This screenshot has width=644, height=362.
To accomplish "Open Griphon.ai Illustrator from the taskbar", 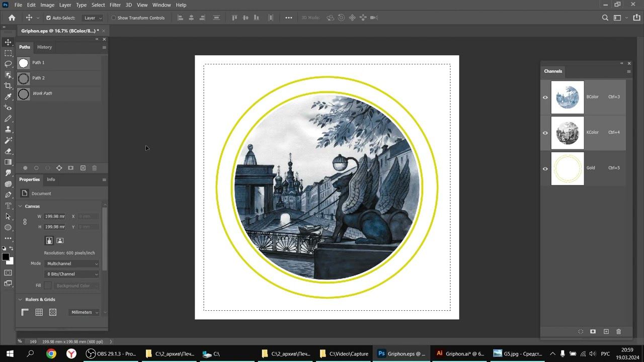I will click(460, 353).
